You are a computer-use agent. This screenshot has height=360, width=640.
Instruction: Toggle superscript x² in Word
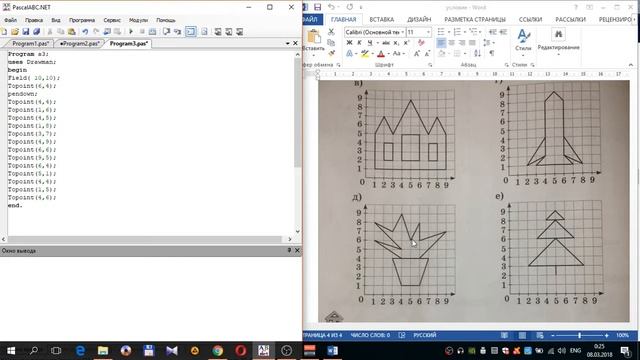pos(406,42)
